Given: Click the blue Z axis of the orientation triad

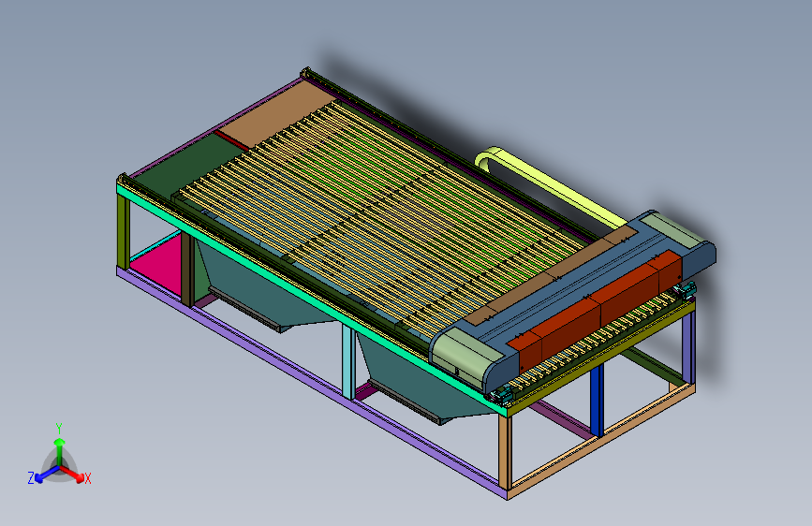Looking at the screenshot, I should coord(42,475).
